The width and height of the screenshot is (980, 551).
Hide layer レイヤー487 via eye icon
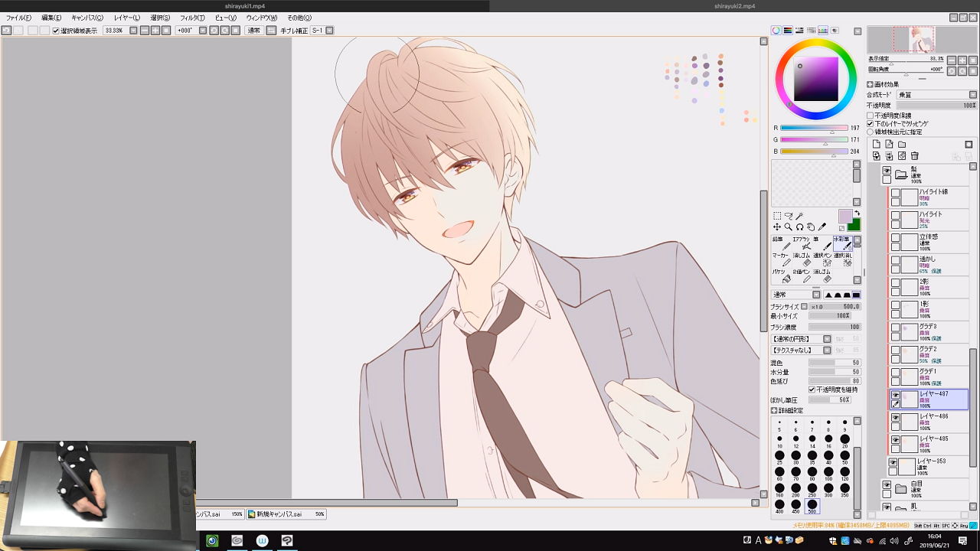coord(895,395)
